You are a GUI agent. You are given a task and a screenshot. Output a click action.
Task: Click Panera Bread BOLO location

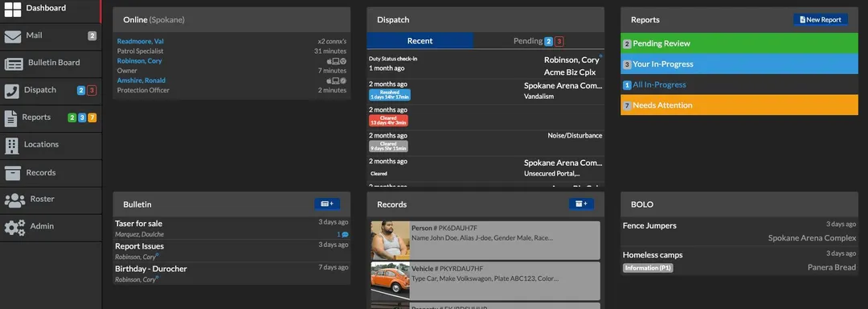832,267
